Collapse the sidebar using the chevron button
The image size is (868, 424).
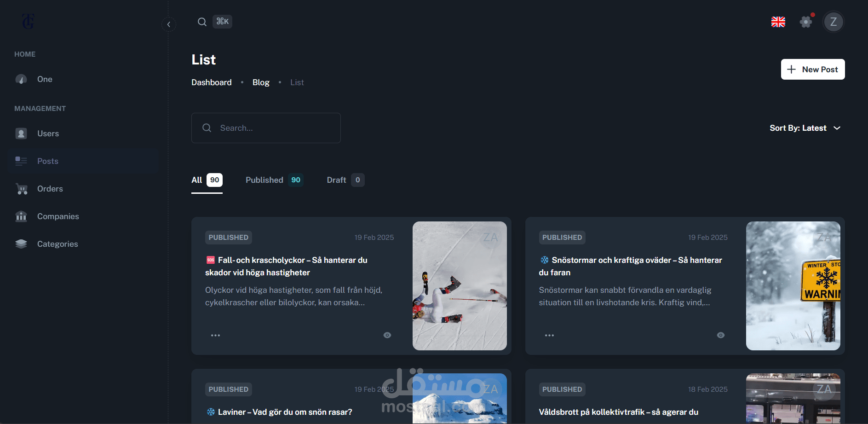tap(169, 24)
